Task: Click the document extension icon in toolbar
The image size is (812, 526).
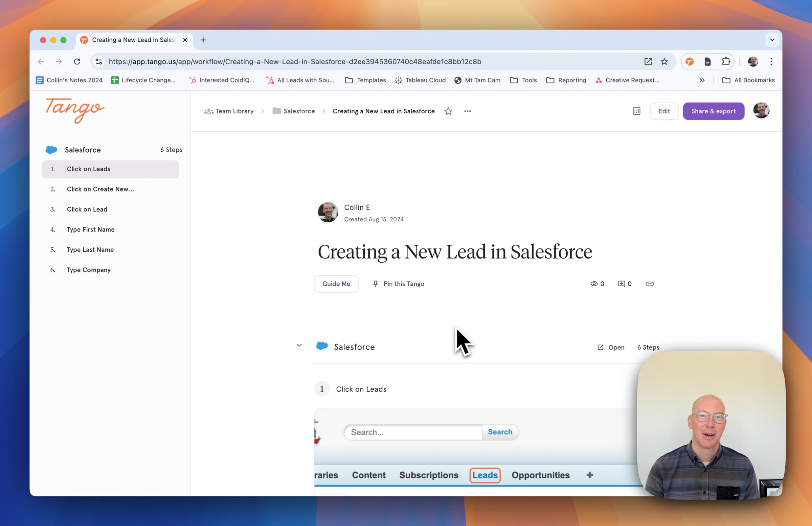Action: click(x=707, y=62)
